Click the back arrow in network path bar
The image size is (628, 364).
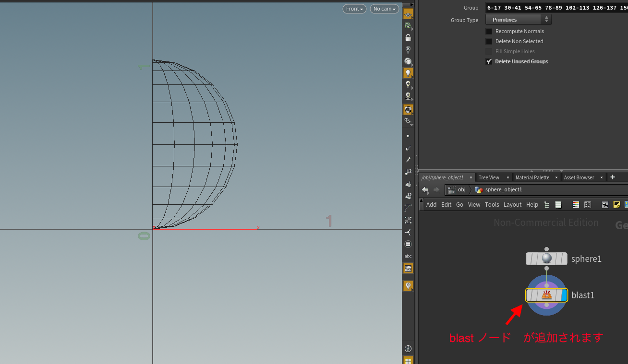[425, 190]
